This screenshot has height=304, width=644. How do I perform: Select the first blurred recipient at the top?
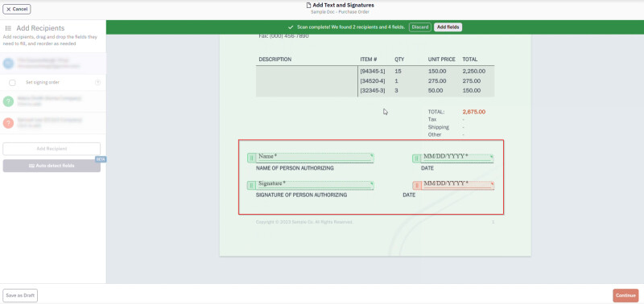click(53, 64)
